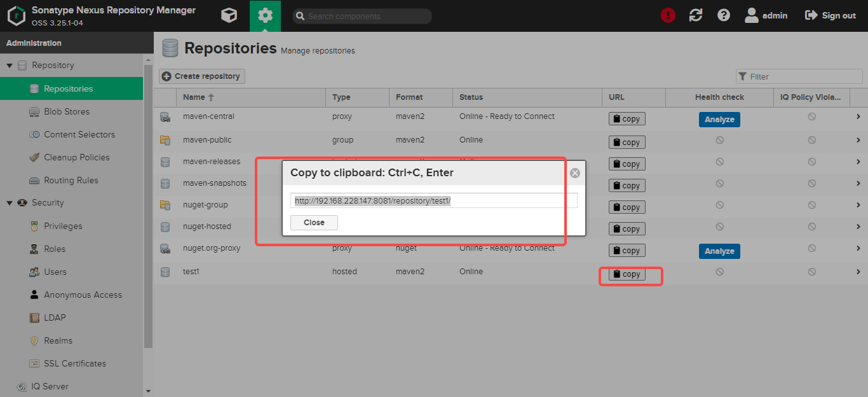This screenshot has width=868, height=397.
Task: Select the test1 repository name
Action: coord(191,272)
